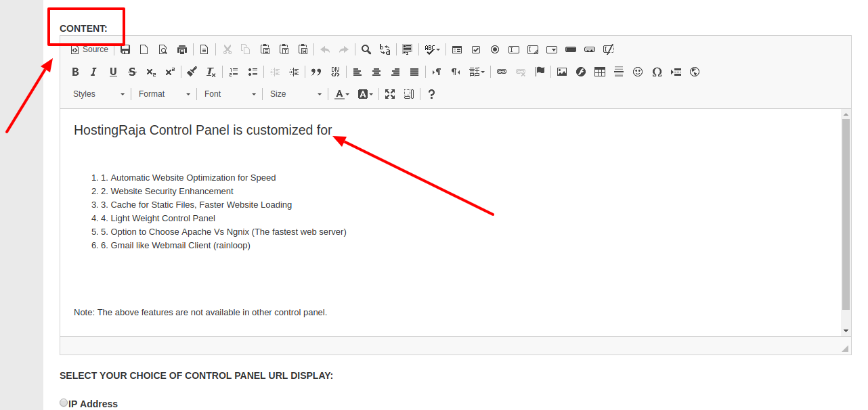Increase indent of the paragraph
This screenshot has height=410, width=868.
coord(294,72)
